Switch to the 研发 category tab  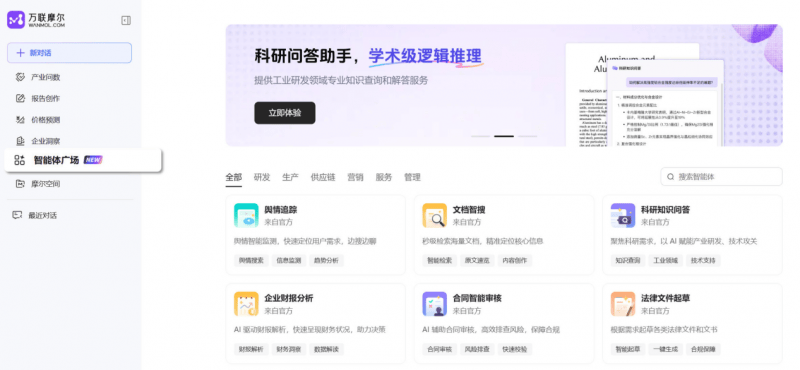pos(262,177)
